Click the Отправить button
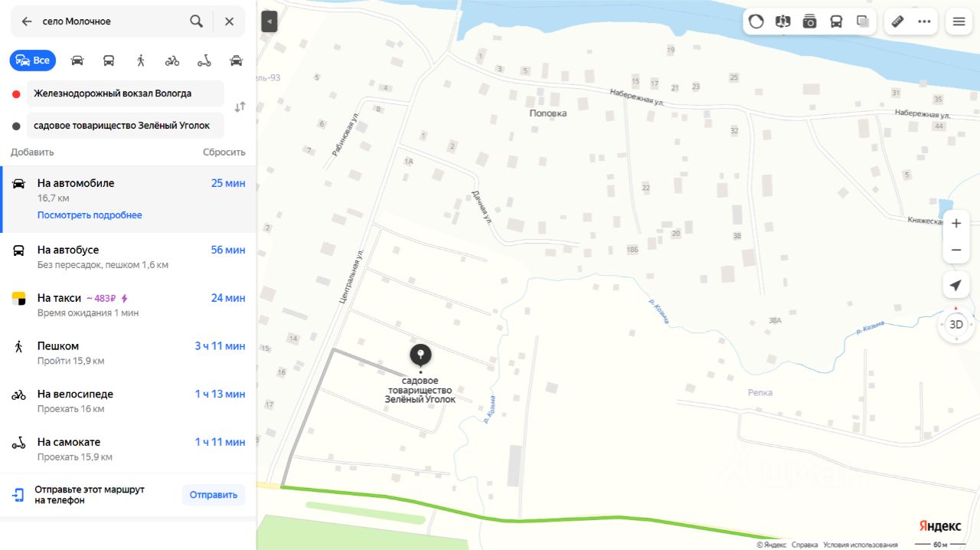Screen dimensions: 980x550 coord(214,495)
